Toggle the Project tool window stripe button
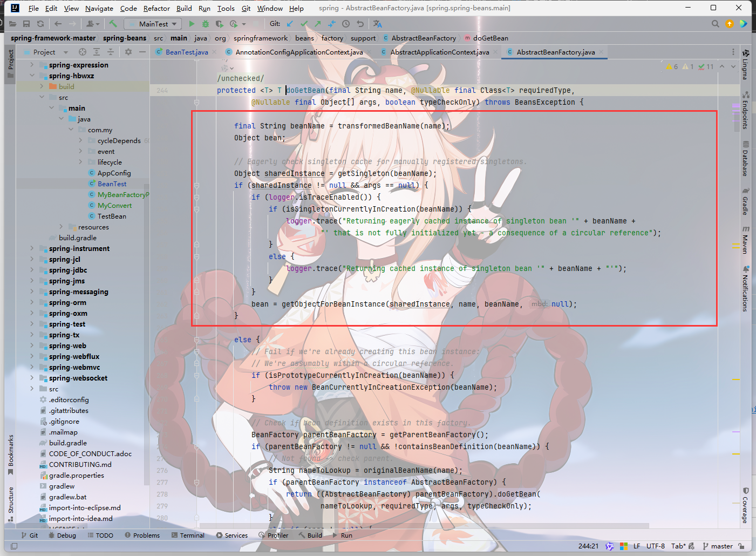 pyautogui.click(x=10, y=64)
